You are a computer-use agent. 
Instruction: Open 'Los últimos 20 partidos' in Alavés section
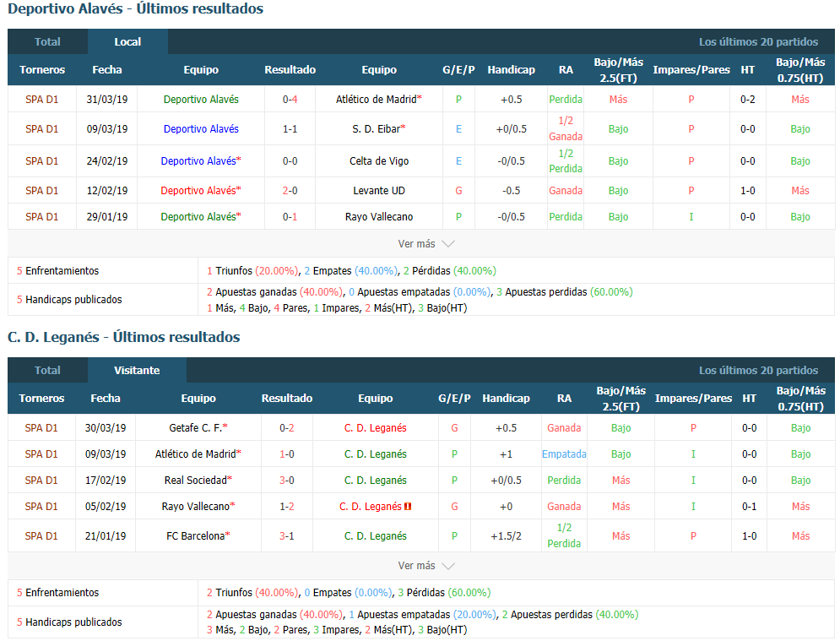pos(758,42)
